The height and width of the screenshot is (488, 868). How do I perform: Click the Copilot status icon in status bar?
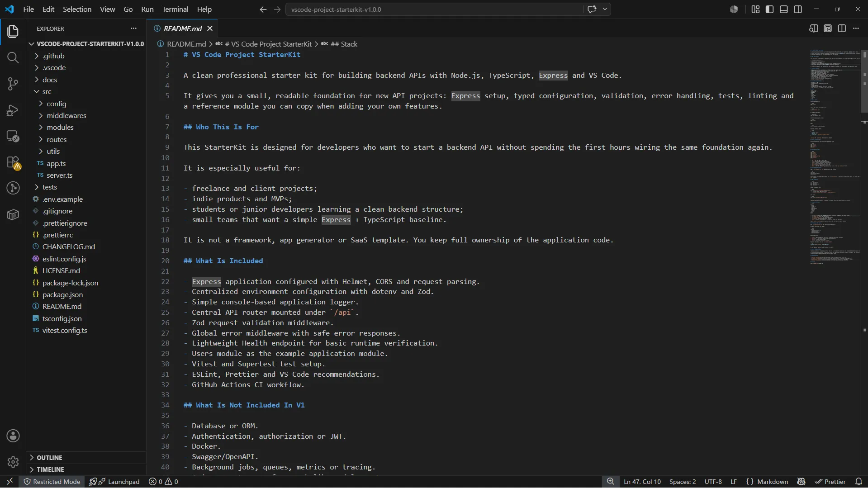[801, 482]
